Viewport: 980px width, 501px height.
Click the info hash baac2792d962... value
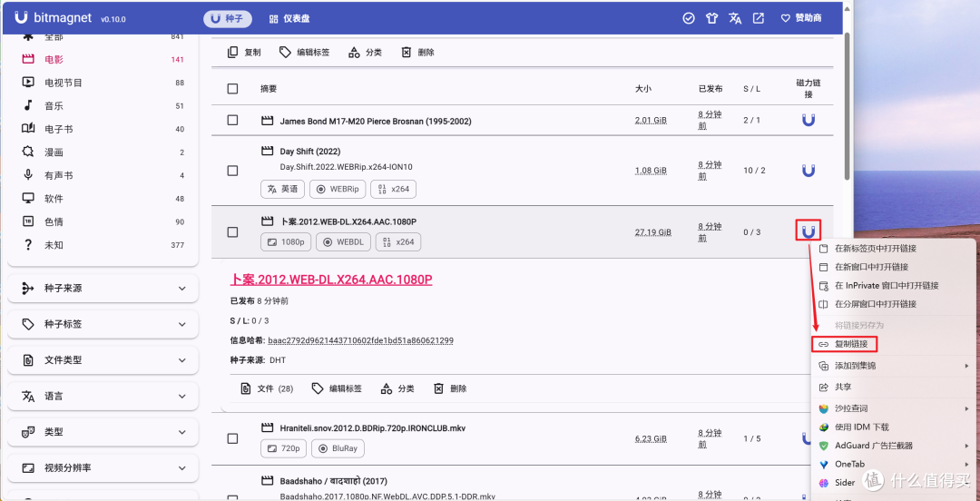(360, 341)
